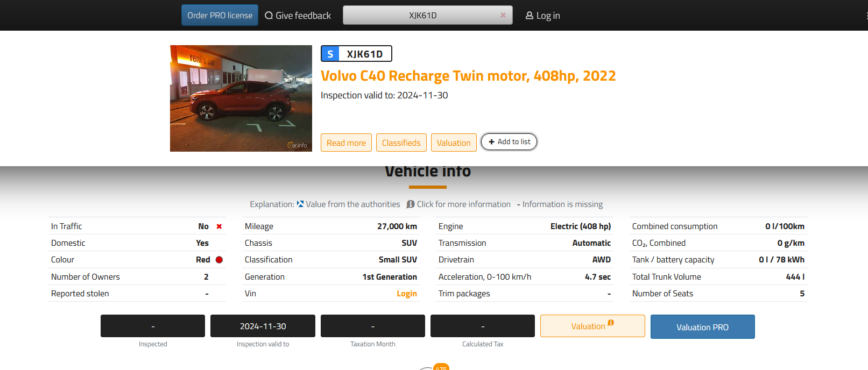
Task: Click the red colour swatch dot
Action: click(219, 260)
